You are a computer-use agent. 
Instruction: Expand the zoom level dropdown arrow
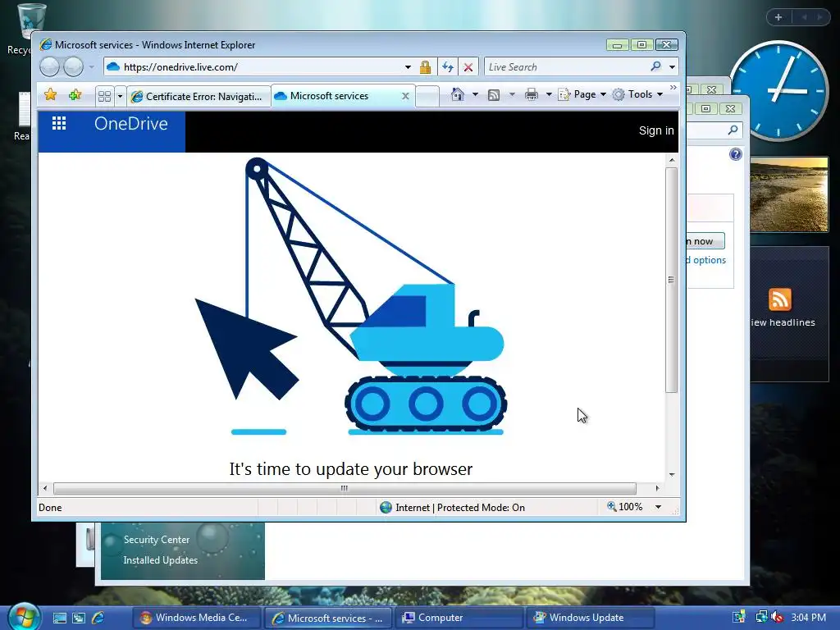(x=658, y=507)
